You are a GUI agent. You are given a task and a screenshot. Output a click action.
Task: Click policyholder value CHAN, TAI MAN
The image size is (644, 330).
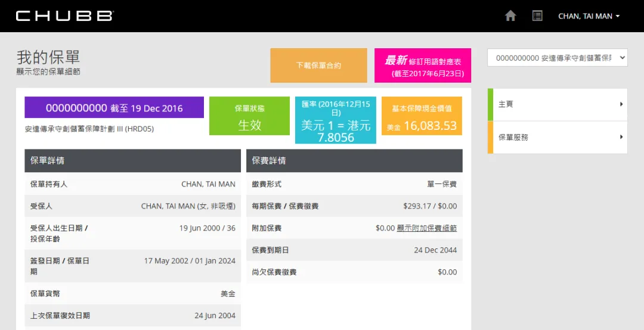(208, 184)
